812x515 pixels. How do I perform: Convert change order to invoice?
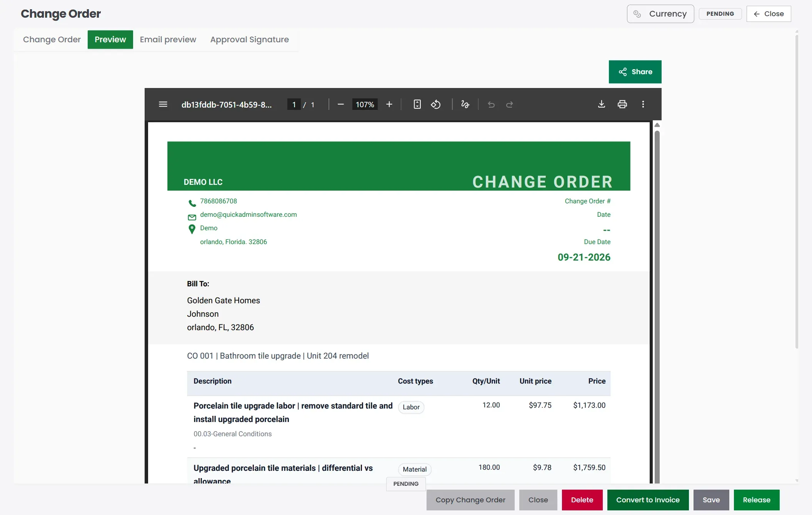(648, 500)
